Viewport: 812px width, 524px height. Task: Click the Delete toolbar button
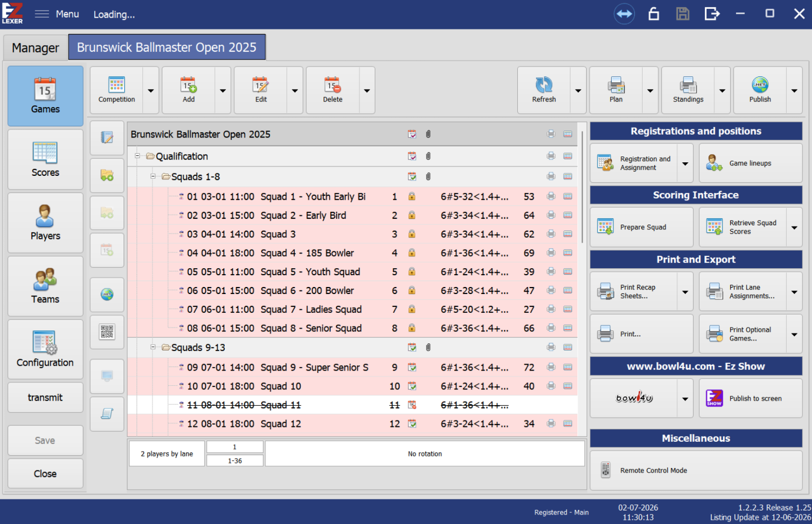[332, 90]
